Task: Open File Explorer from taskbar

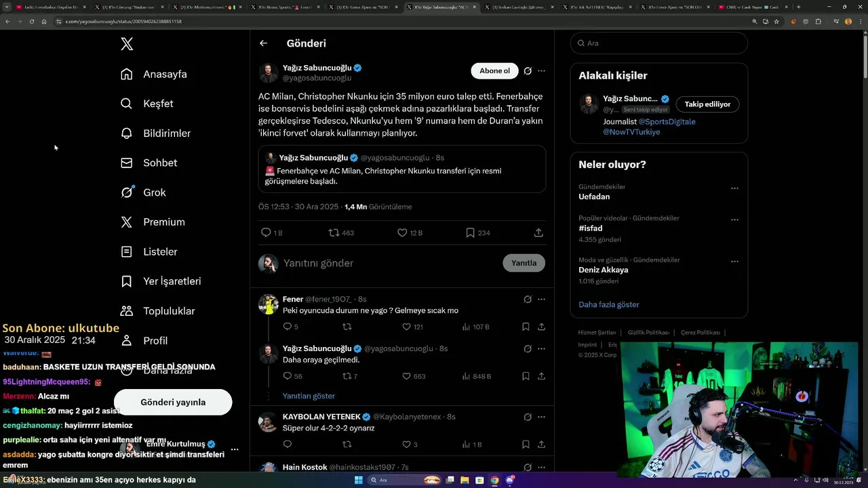Action: point(465,480)
